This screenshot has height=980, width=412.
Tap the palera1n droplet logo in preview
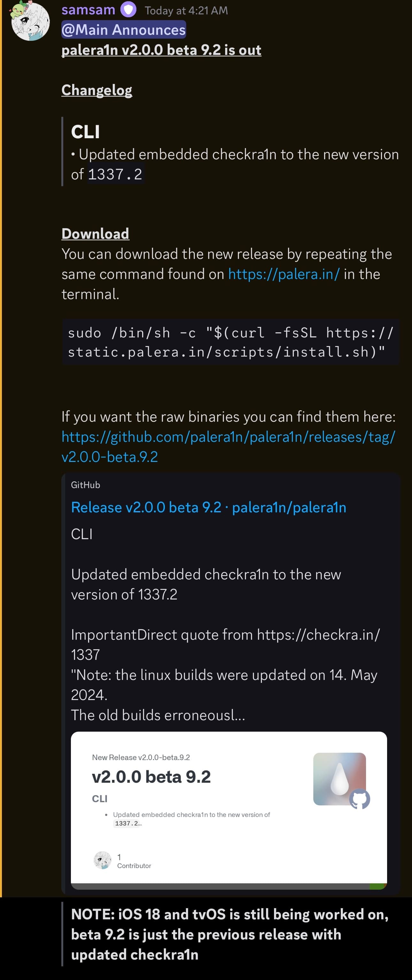(x=339, y=778)
